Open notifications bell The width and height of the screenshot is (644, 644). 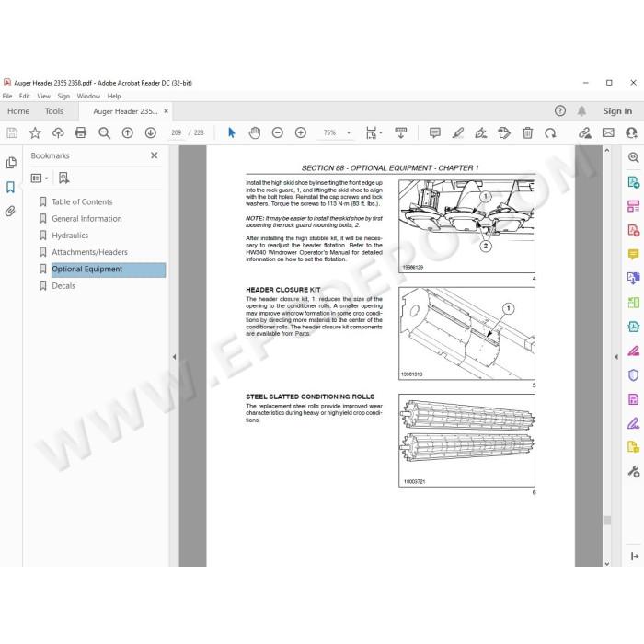[581, 111]
